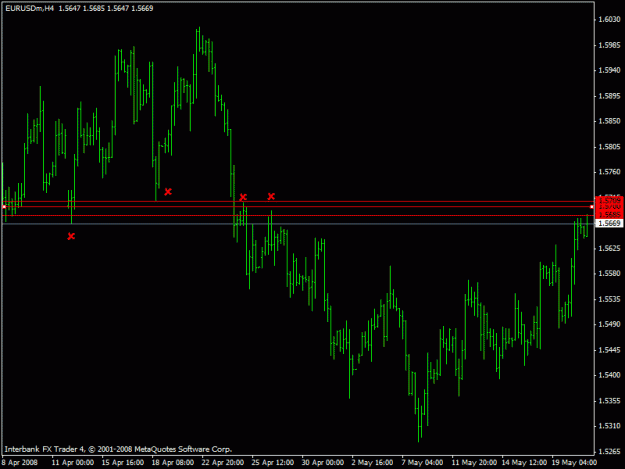Screen dimensions: 625x469
Task: Click the left handle of the selected red horizontal line
Action: tap(4, 207)
